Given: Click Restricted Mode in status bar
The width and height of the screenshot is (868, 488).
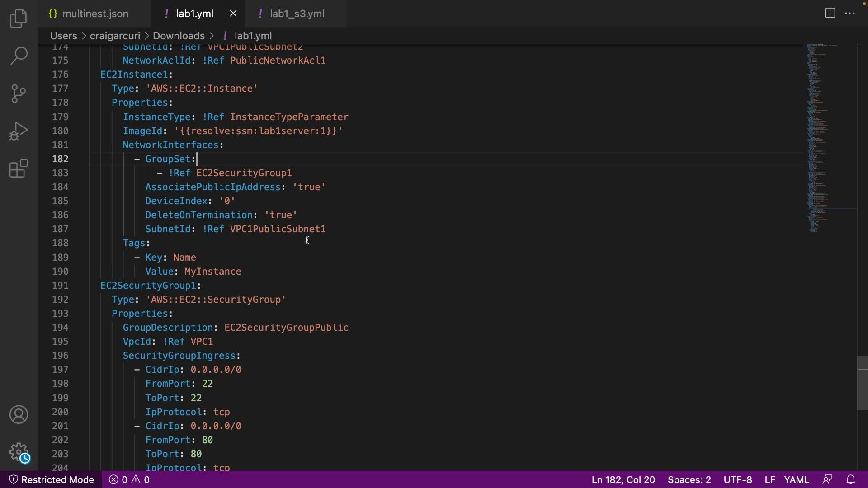Looking at the screenshot, I should click(x=52, y=479).
